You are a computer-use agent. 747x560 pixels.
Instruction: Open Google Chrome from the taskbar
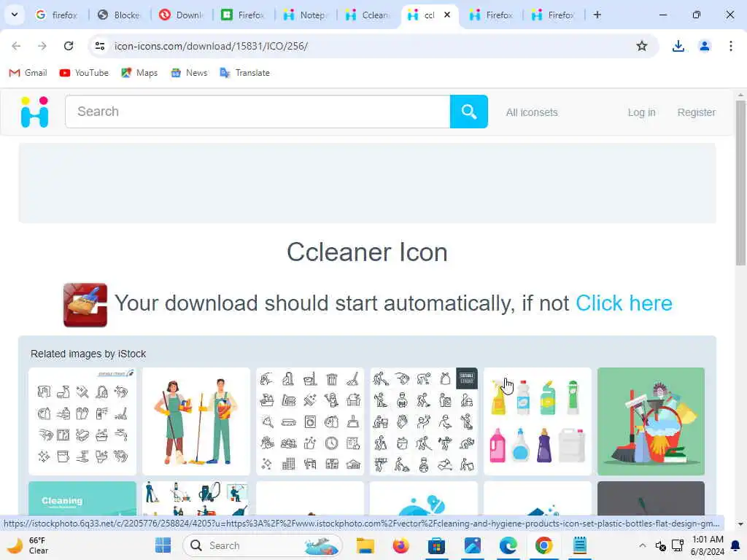coord(543,545)
